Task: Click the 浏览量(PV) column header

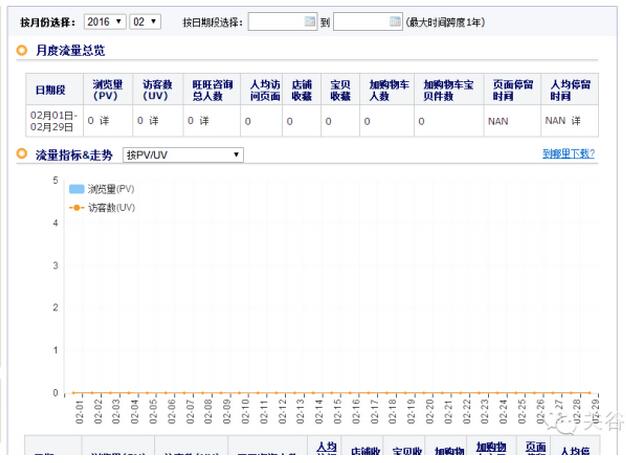Action: [107, 91]
